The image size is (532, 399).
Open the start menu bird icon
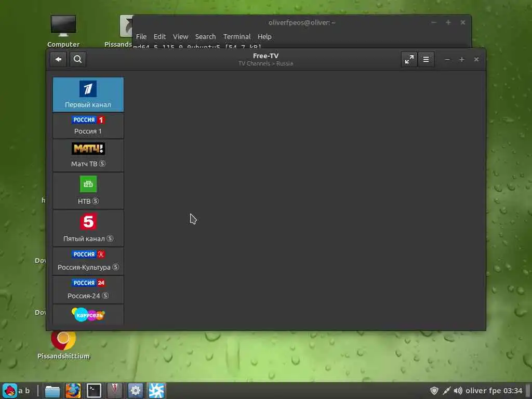pyautogui.click(x=10, y=391)
